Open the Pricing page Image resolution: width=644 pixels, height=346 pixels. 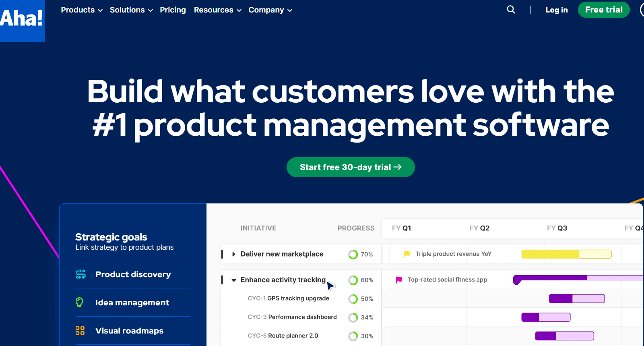tap(173, 10)
